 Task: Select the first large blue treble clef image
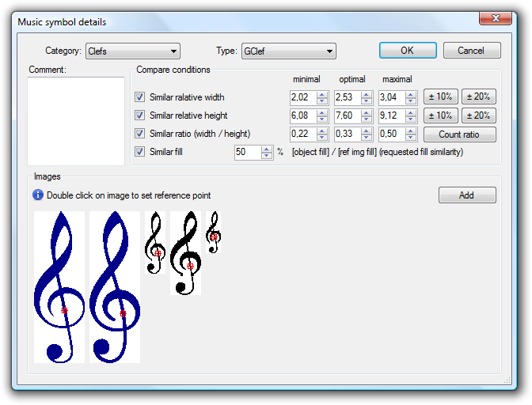[59, 287]
